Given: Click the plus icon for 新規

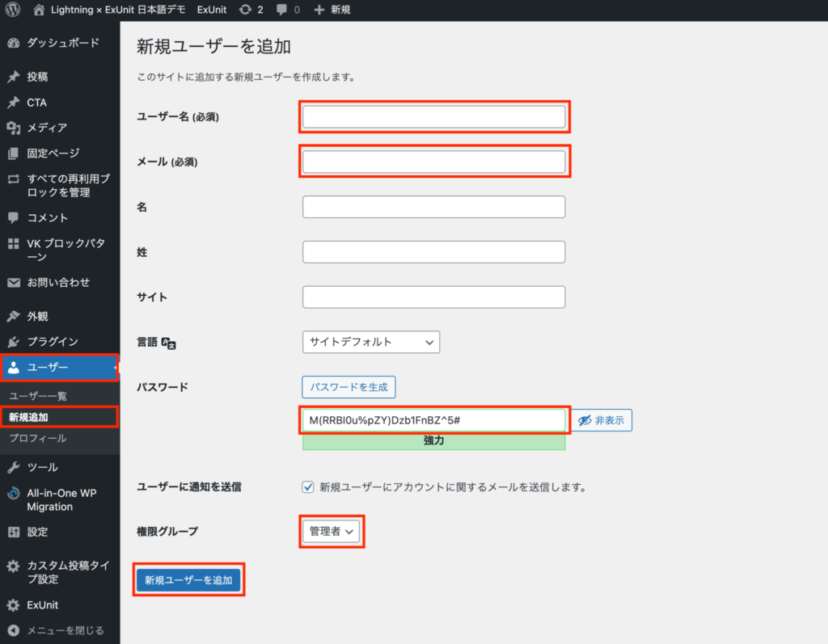Looking at the screenshot, I should coord(319,11).
